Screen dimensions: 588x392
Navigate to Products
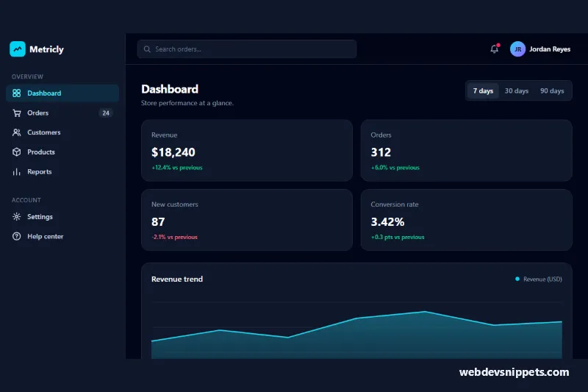[x=62, y=152]
